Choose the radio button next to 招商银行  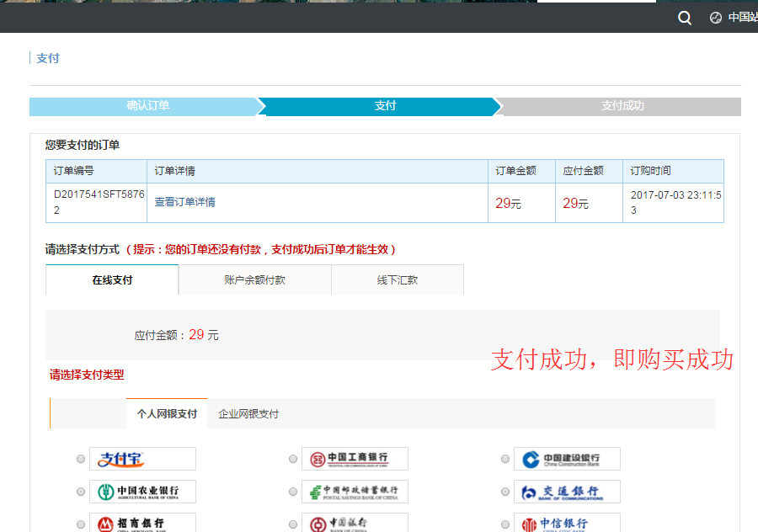tap(80, 523)
